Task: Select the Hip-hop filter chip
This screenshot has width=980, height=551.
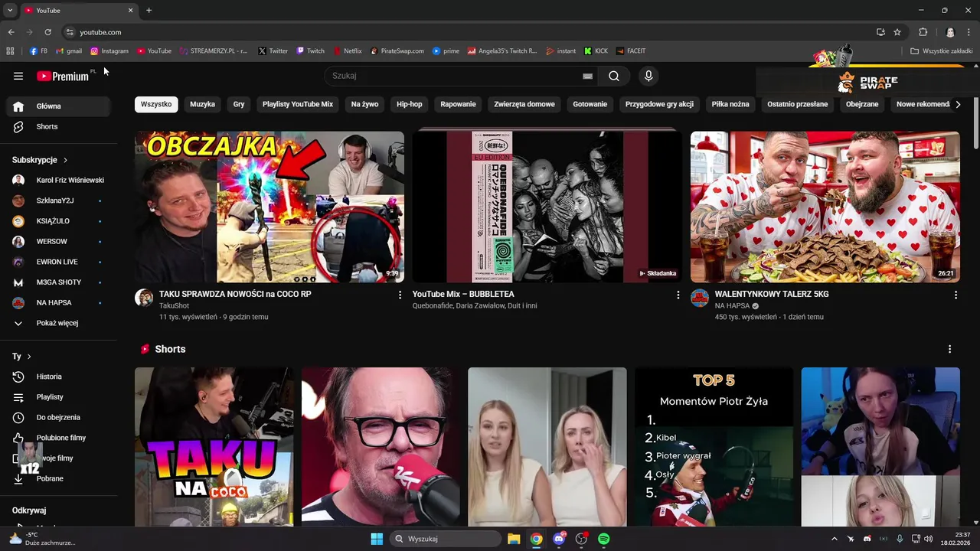Action: pyautogui.click(x=410, y=104)
